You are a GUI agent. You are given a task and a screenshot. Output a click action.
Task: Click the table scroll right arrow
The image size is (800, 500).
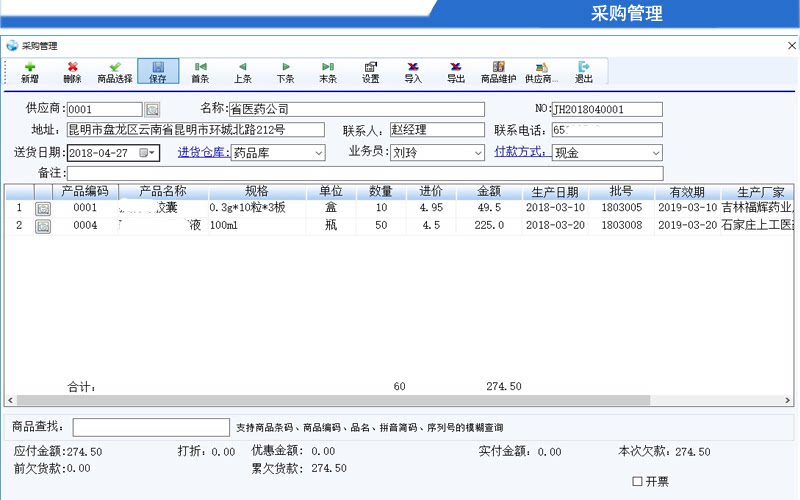[788, 400]
